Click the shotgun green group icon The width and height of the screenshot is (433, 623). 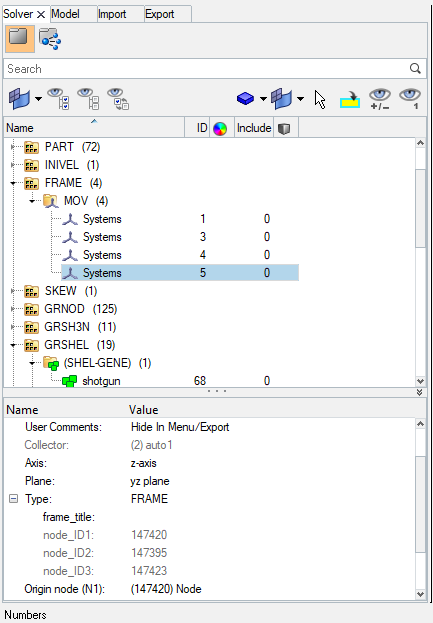point(70,381)
